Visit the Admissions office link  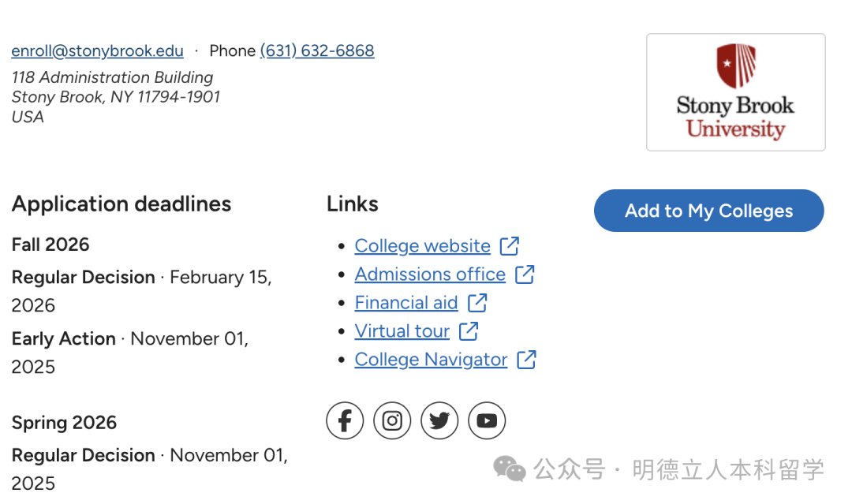[430, 274]
